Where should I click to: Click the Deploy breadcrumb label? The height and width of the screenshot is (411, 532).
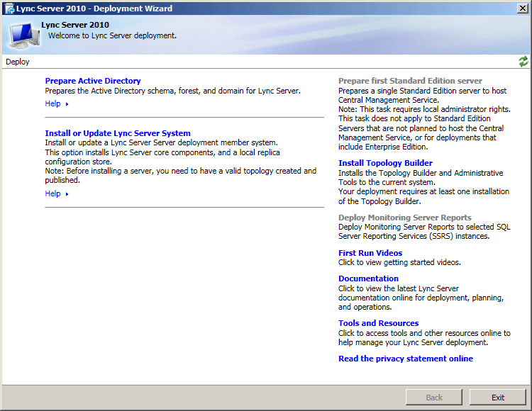coord(18,62)
